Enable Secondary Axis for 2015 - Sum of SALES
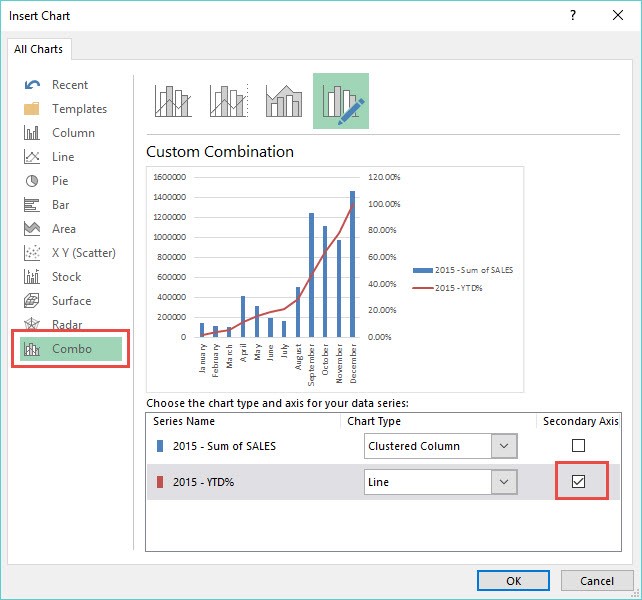 [x=578, y=445]
